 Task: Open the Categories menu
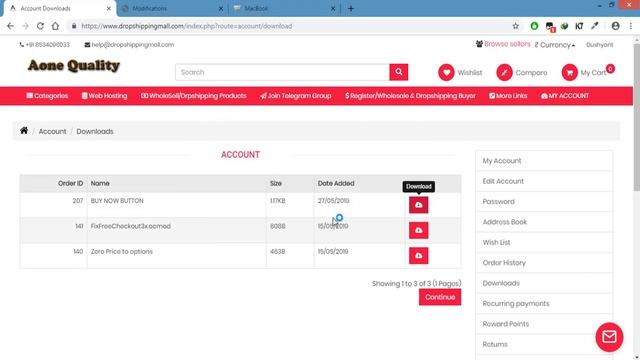[x=47, y=96]
